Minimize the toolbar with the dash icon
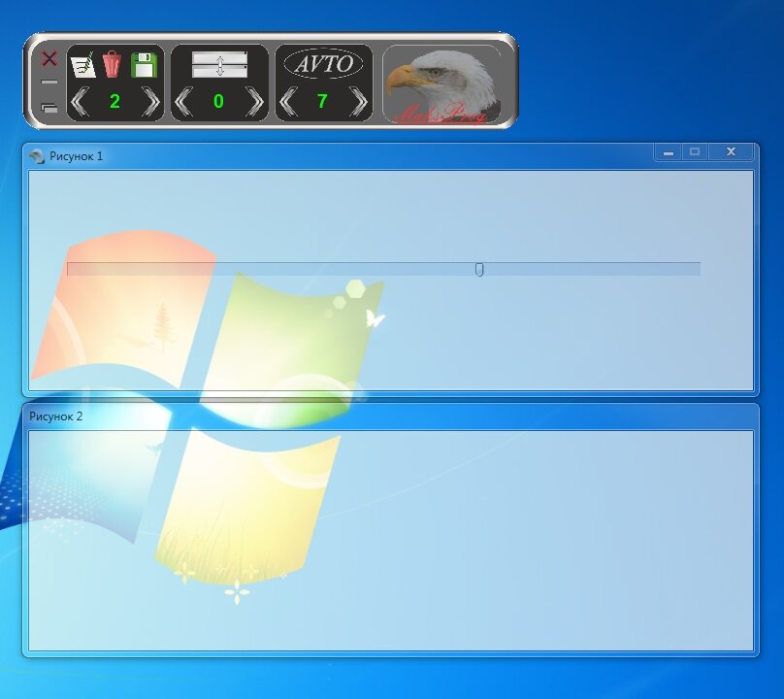784x699 pixels. click(x=49, y=82)
